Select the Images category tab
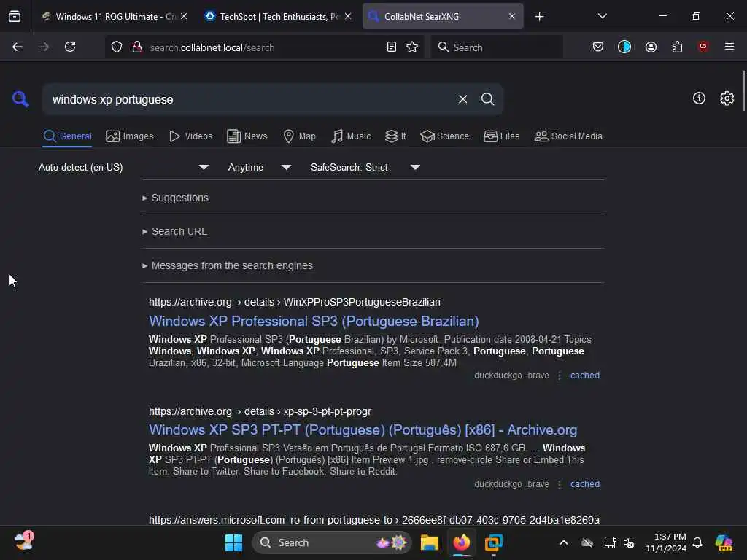The image size is (747, 560). pyautogui.click(x=130, y=136)
